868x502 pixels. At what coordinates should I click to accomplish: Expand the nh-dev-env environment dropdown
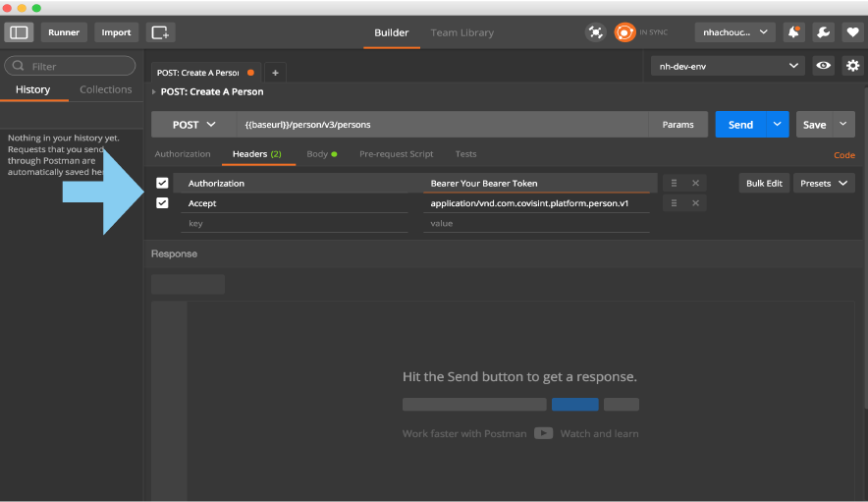[728, 66]
